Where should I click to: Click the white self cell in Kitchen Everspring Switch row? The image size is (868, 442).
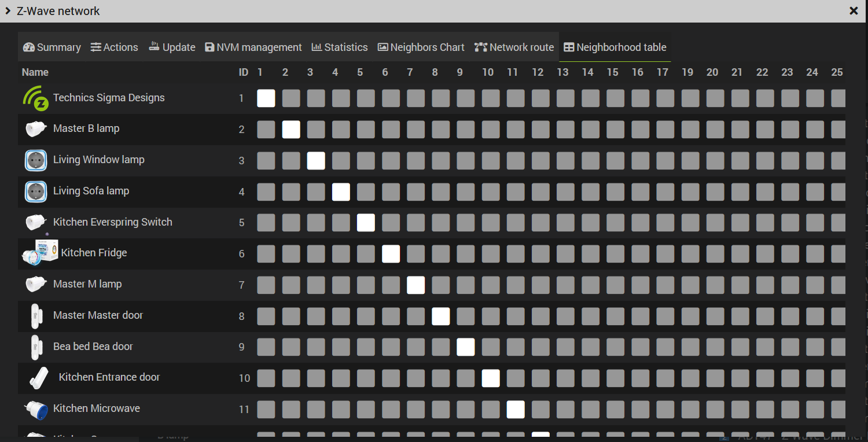[366, 223]
